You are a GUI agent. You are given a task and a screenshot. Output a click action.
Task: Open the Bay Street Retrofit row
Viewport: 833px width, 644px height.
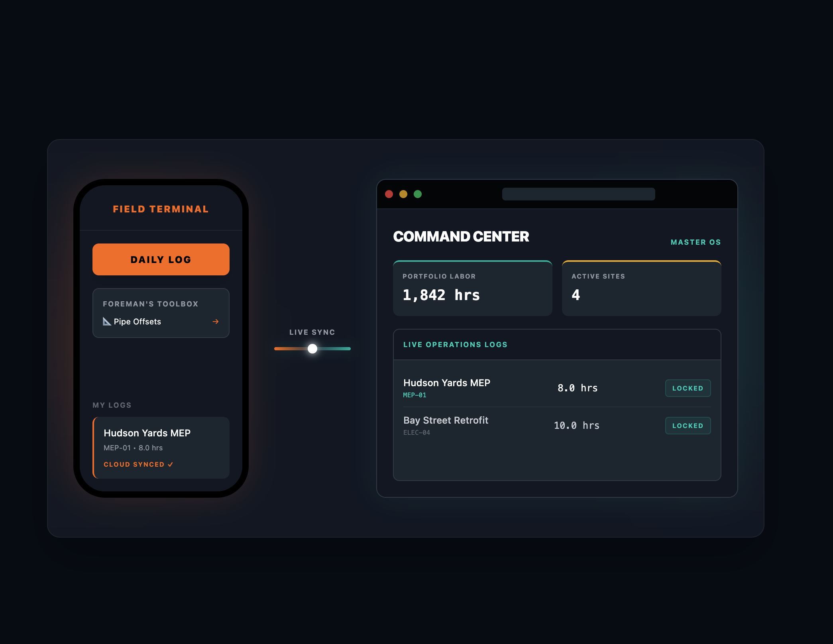557,426
